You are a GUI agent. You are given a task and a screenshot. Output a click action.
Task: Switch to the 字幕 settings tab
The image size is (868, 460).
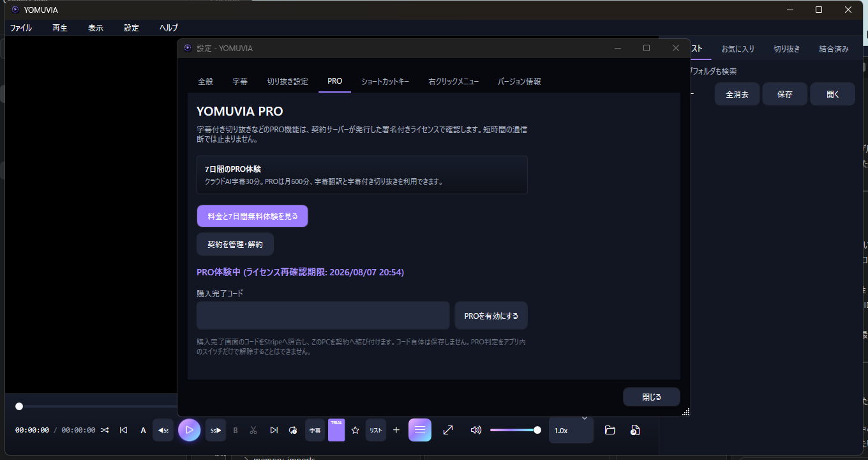240,81
